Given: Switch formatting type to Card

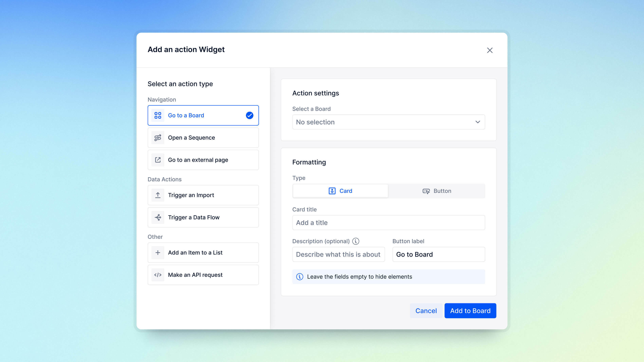Looking at the screenshot, I should coord(340,191).
